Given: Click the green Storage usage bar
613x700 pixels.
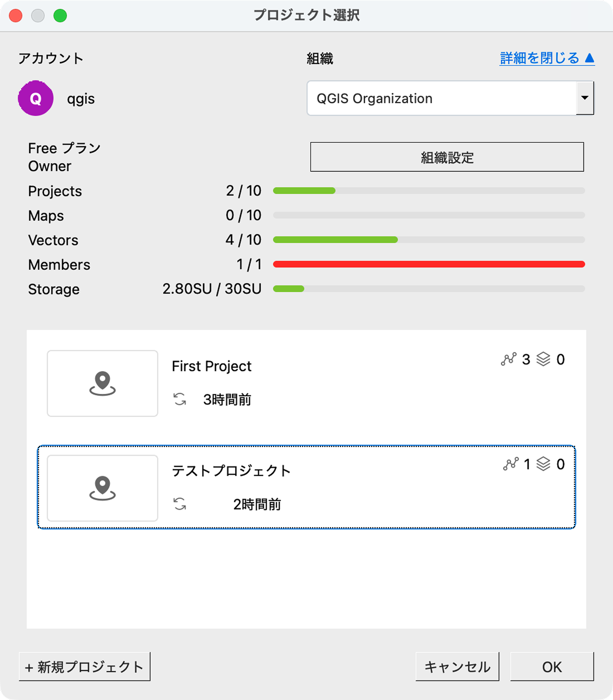Looking at the screenshot, I should [x=289, y=289].
